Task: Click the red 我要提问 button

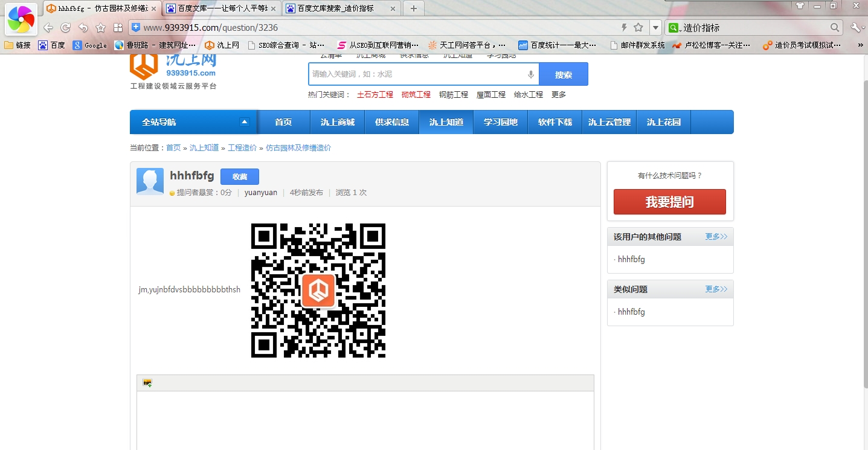Action: pos(670,202)
